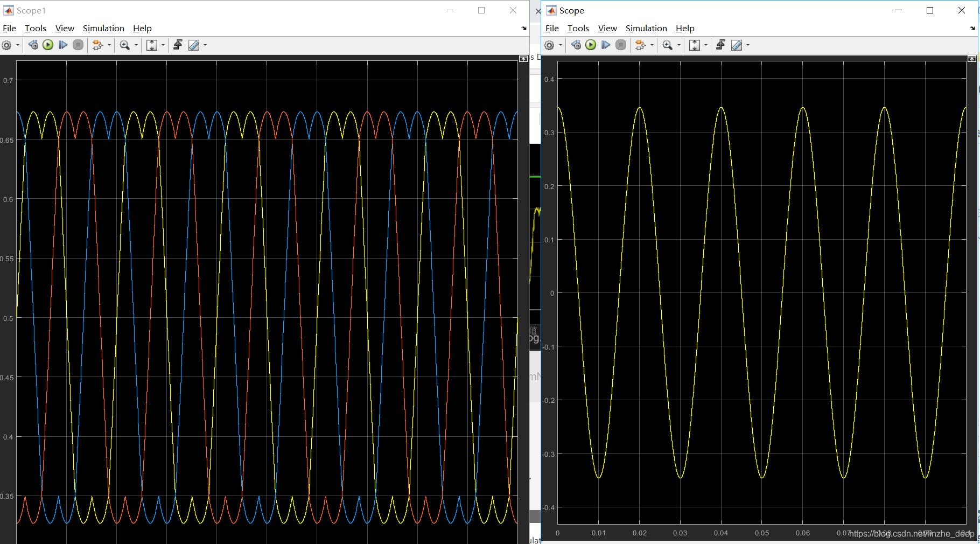This screenshot has height=544, width=980.
Task: Maximize the Scope window
Action: pyautogui.click(x=930, y=10)
